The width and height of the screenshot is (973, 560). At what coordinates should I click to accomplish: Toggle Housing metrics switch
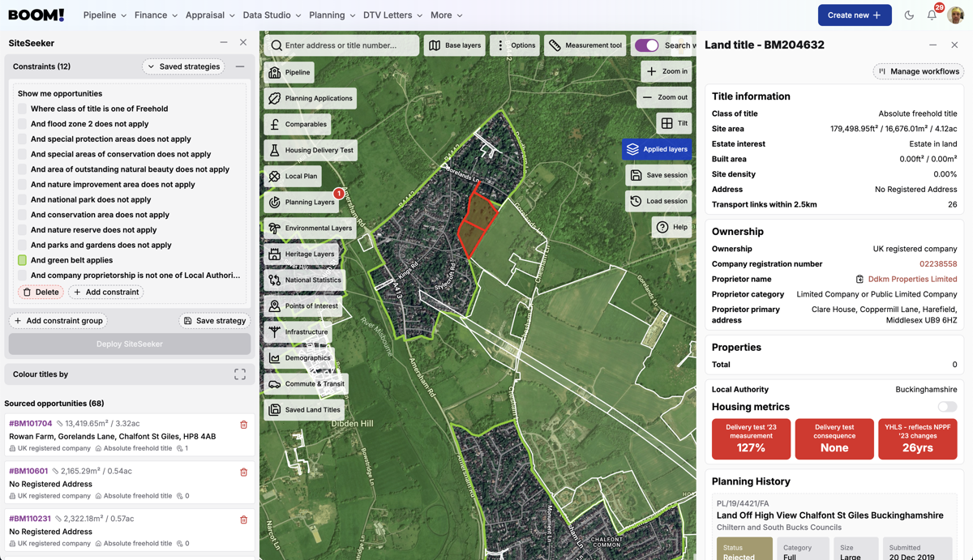(947, 407)
